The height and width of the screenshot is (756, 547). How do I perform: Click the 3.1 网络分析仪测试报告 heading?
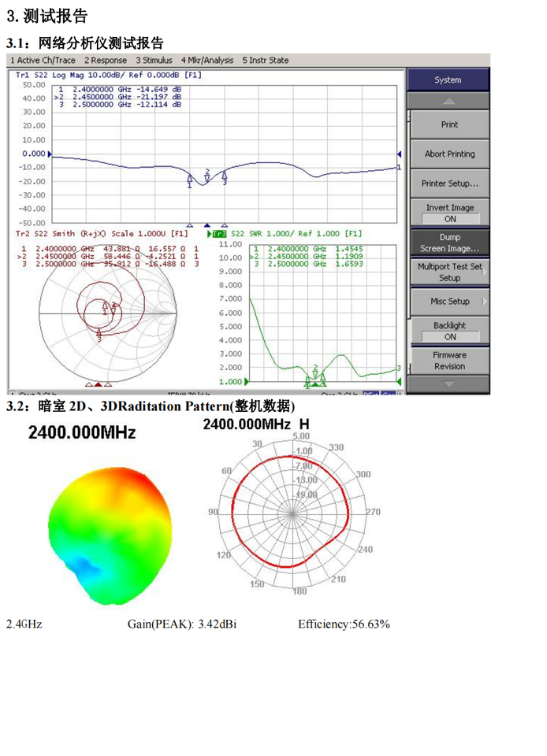[x=85, y=43]
